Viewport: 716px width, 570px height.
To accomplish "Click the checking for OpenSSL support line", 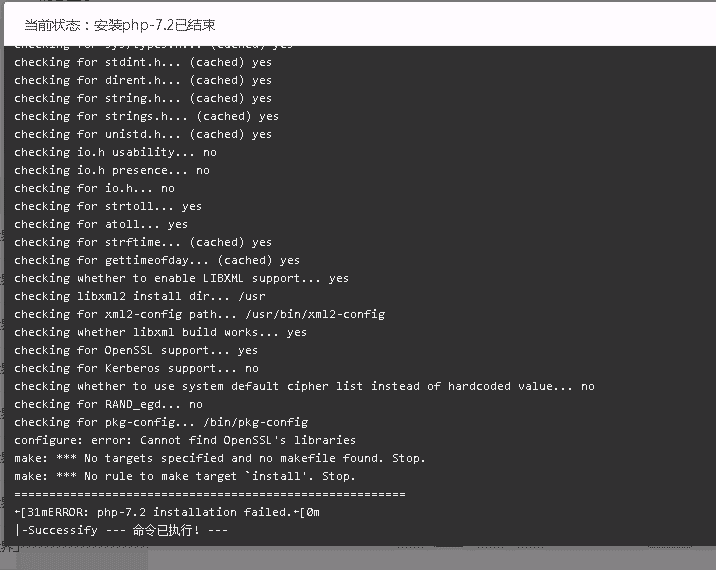I will (136, 350).
